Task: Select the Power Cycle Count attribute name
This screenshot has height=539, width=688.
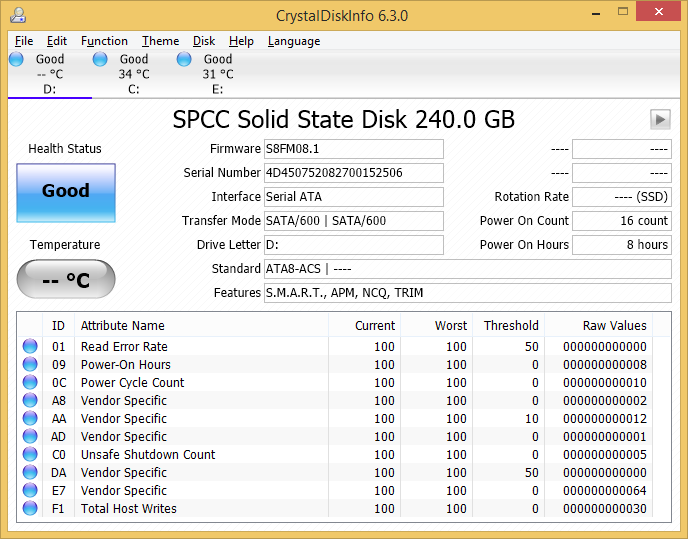Action: [x=133, y=383]
